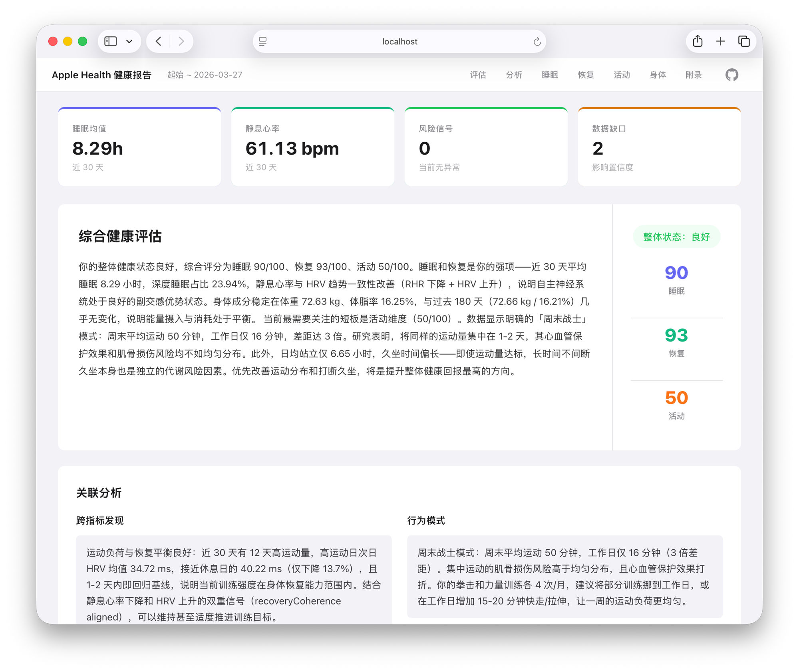This screenshot has width=799, height=672.
Task: Open the Share menu
Action: pyautogui.click(x=698, y=41)
